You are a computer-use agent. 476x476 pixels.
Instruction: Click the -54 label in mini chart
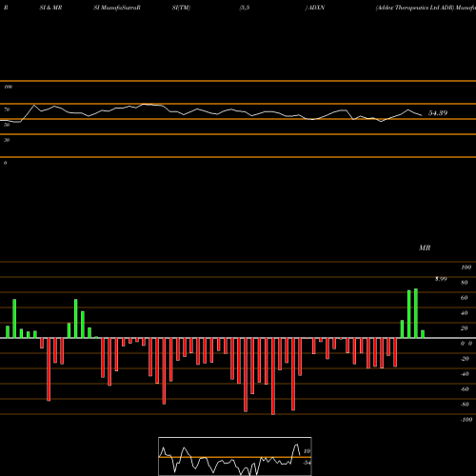pos(307,463)
